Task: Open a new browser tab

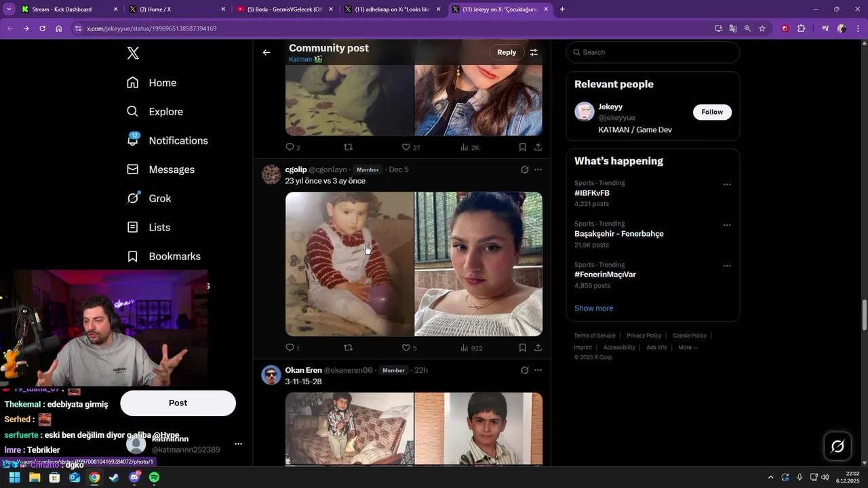Action: pos(562,9)
